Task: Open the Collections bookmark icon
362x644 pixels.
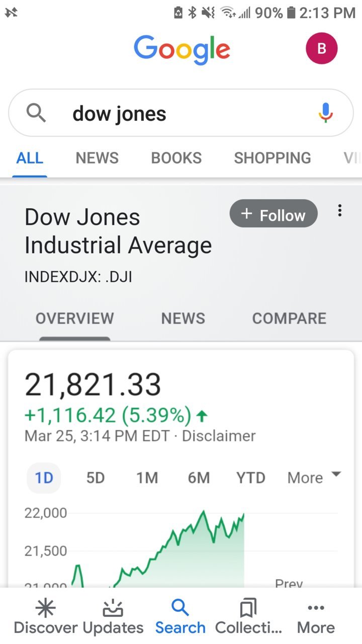Action: 248,609
